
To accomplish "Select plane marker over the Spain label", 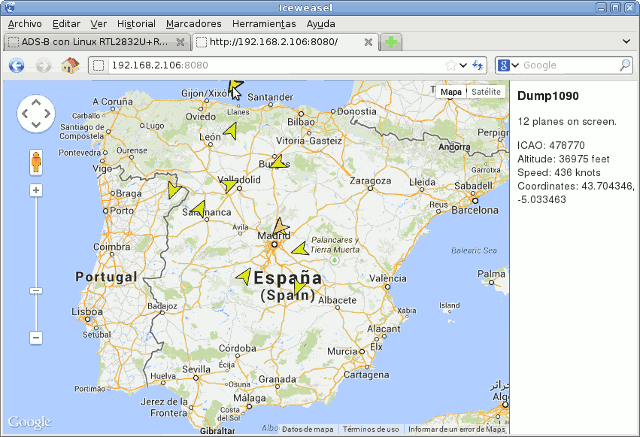I will click(299, 288).
